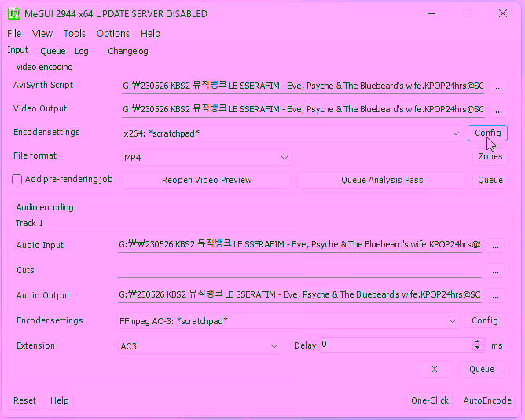The image size is (525, 420).
Task: Close the MeGUI window
Action: 502,13
